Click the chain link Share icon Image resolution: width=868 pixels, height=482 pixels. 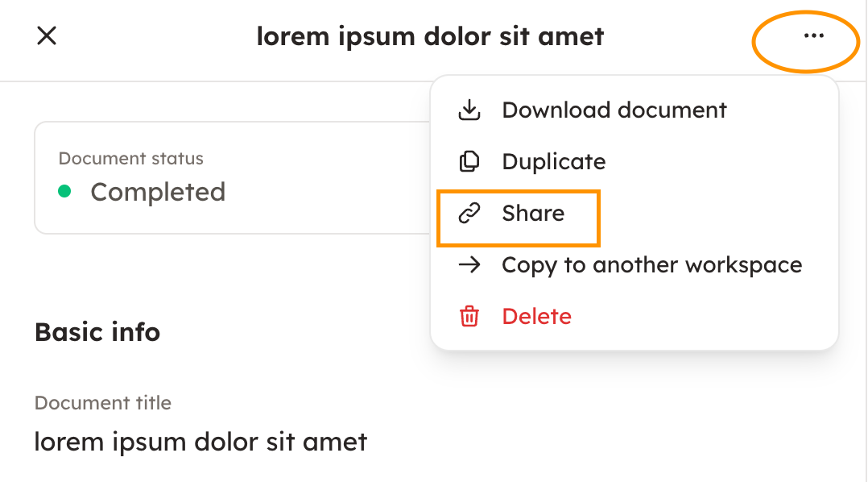469,214
